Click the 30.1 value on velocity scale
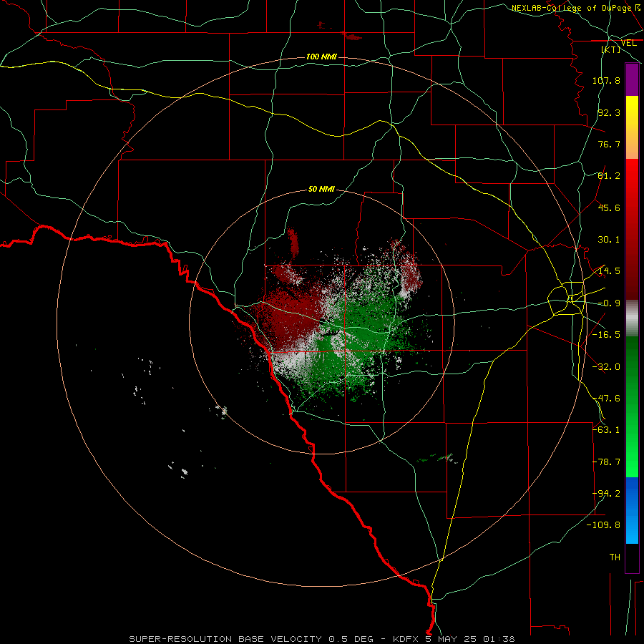 tap(609, 240)
